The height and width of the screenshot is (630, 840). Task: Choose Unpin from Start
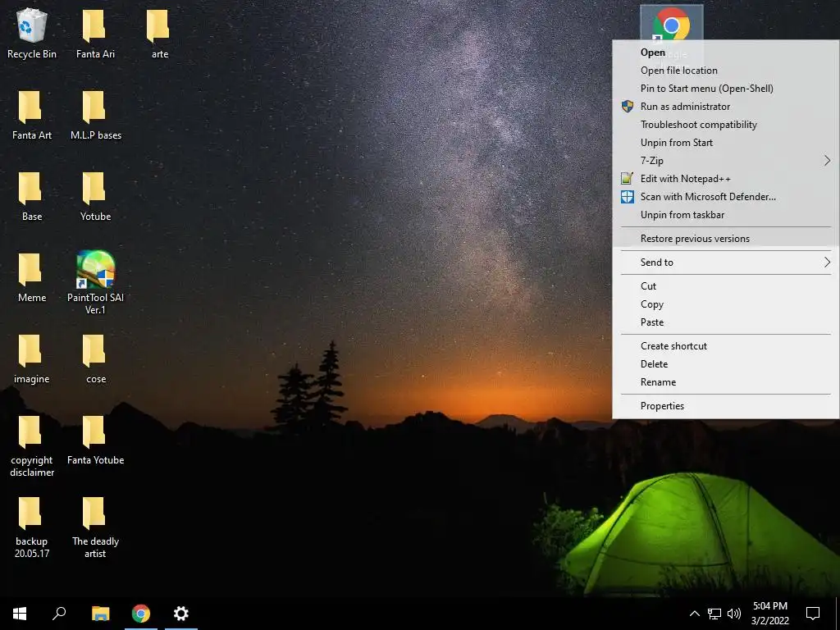tap(725, 143)
